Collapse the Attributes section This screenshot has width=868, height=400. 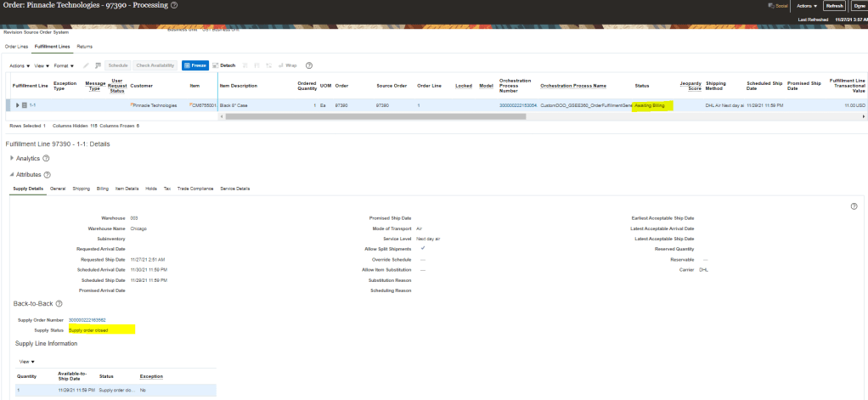[x=12, y=174]
